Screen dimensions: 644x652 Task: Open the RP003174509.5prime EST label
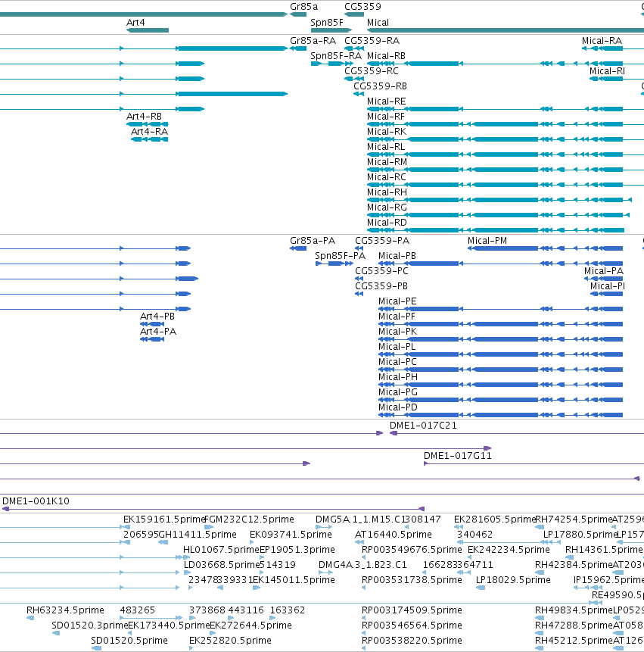[x=412, y=610]
